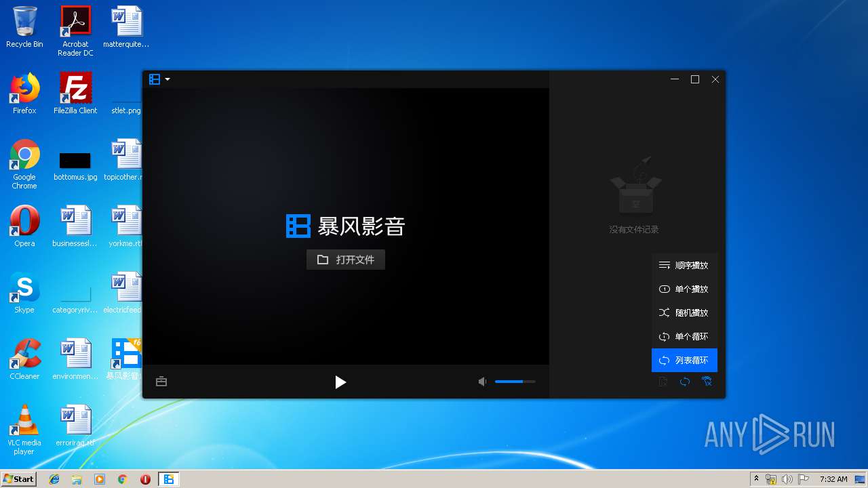This screenshot has height=488, width=868.
Task: Show hidden system tray icons
Action: 756,479
